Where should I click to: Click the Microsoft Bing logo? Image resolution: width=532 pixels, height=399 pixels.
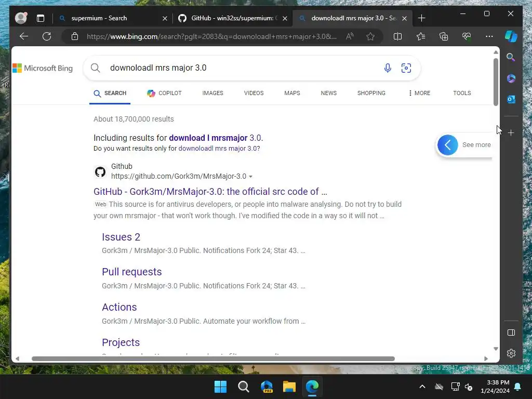coord(43,68)
